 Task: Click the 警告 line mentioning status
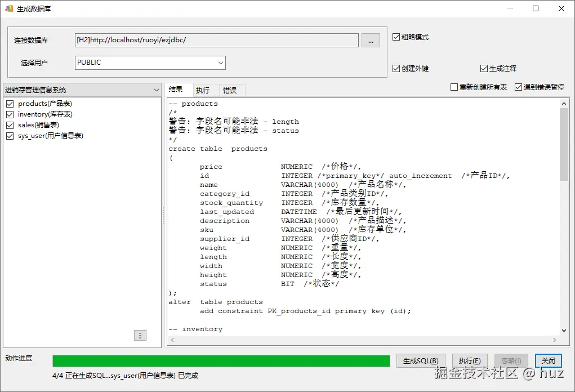234,131
